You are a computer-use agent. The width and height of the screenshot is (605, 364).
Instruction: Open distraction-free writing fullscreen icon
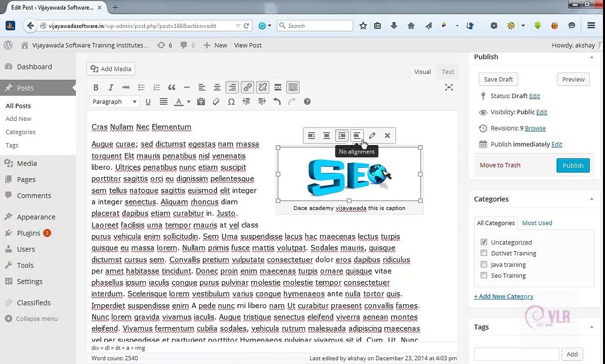click(449, 87)
